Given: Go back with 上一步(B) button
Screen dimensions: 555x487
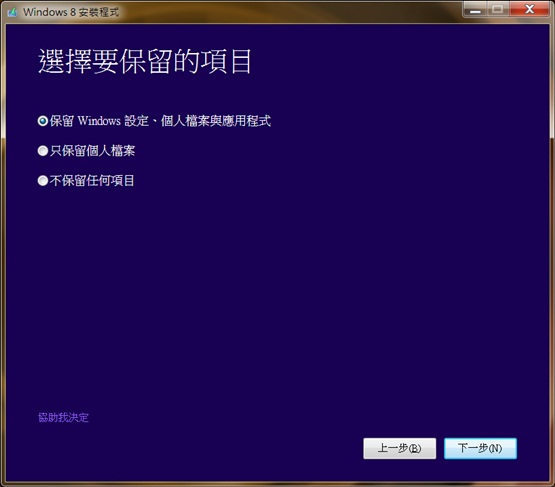Looking at the screenshot, I should pos(400,448).
